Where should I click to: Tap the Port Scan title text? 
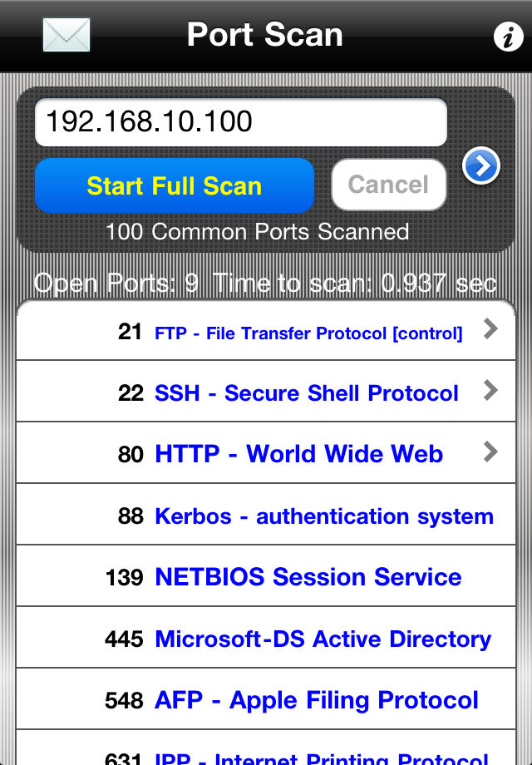[x=265, y=35]
